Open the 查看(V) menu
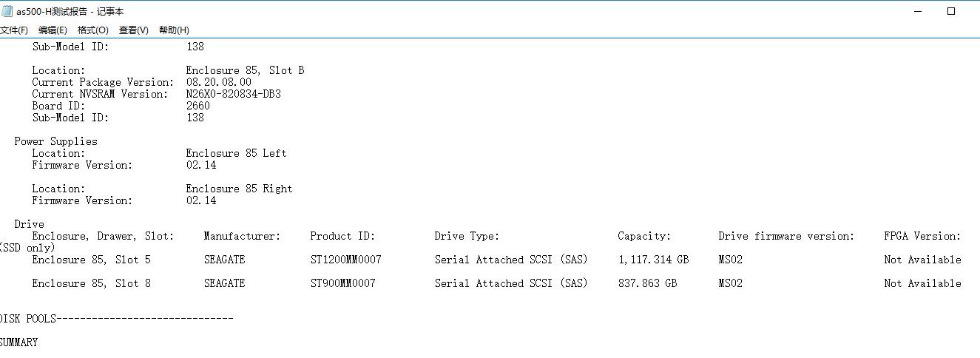Viewport: 980px width, 358px height. pos(134,30)
